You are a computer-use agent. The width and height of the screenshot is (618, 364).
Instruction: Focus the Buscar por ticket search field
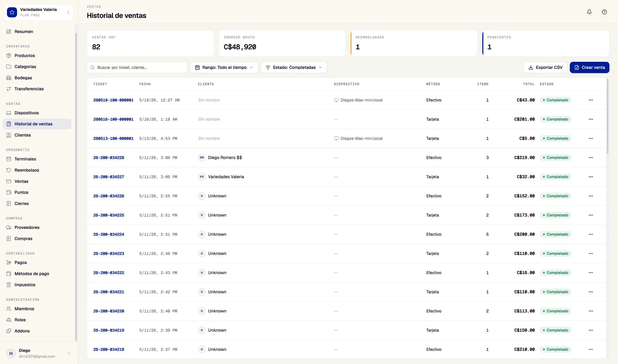(137, 67)
